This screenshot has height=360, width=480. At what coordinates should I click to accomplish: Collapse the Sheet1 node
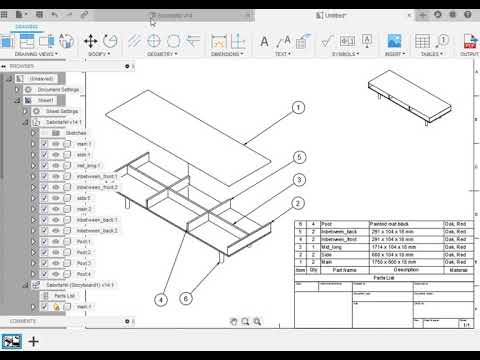(17, 100)
